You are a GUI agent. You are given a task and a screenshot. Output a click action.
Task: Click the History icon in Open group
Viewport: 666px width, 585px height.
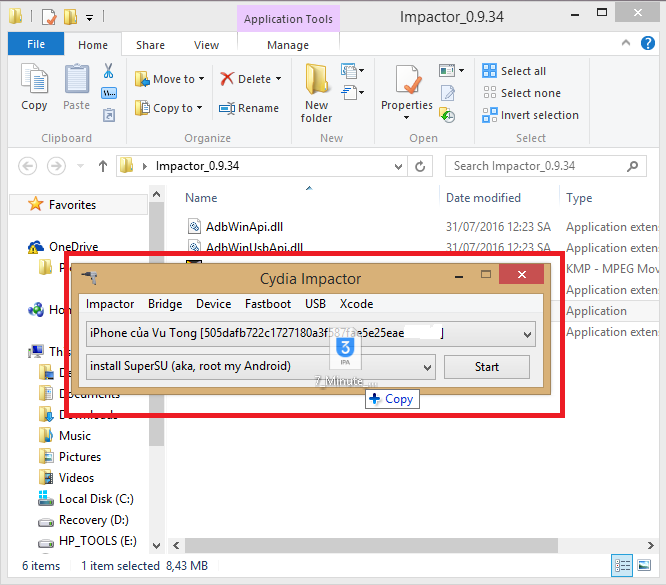[447, 115]
